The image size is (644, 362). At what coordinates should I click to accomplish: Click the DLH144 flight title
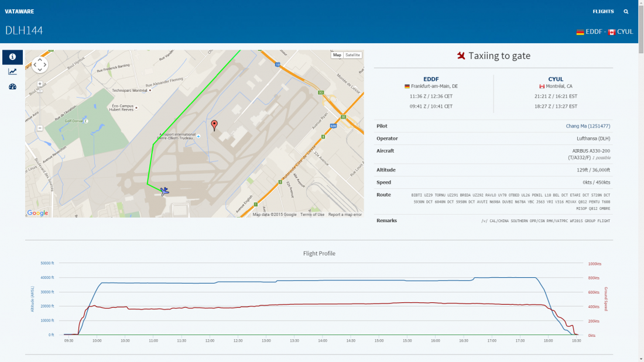24,30
